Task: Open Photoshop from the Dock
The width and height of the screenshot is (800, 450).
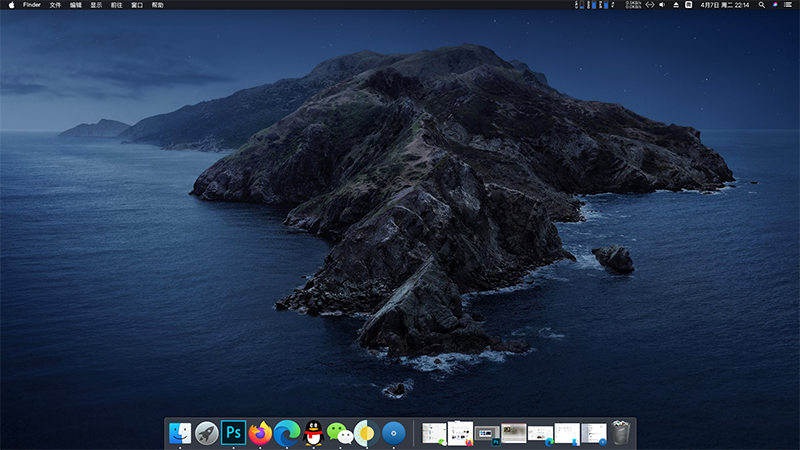Action: tap(234, 433)
